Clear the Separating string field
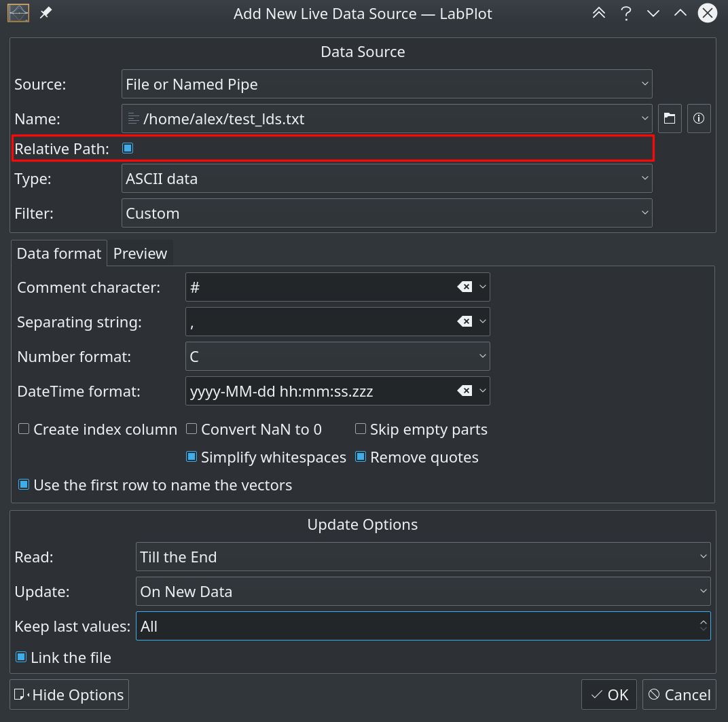 [465, 321]
